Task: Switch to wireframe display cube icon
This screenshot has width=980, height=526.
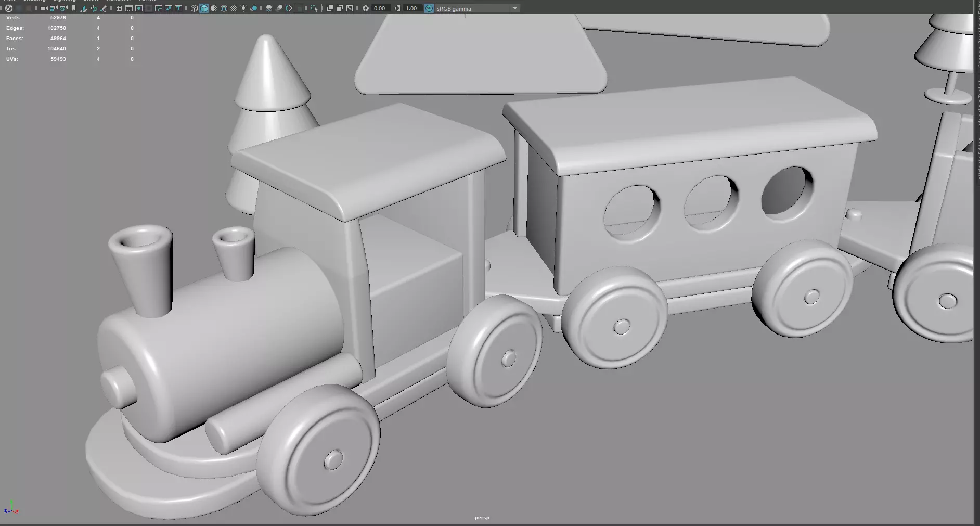Action: (194, 8)
